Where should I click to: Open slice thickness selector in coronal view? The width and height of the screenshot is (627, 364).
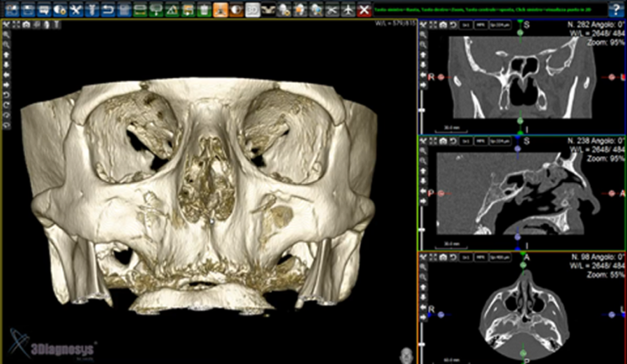(500, 25)
